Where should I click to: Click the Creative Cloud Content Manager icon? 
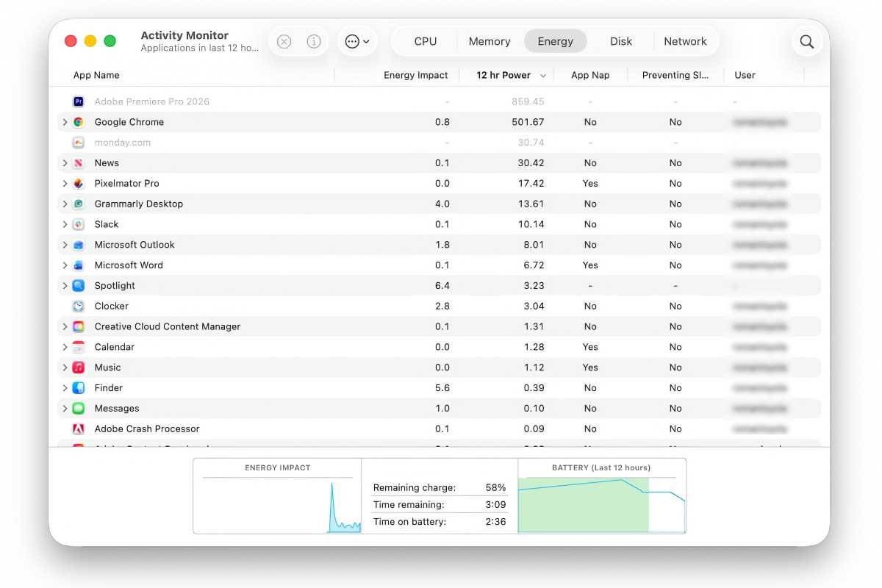click(x=79, y=326)
